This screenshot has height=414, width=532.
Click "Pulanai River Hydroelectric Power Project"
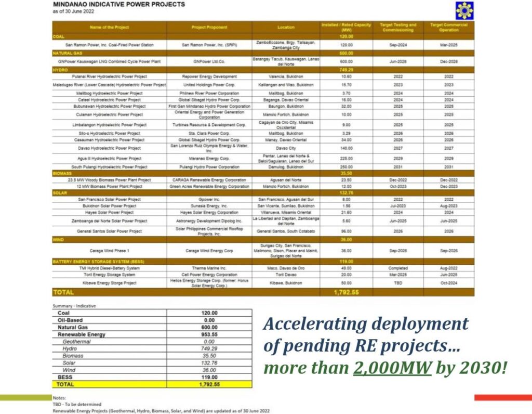click(x=109, y=77)
